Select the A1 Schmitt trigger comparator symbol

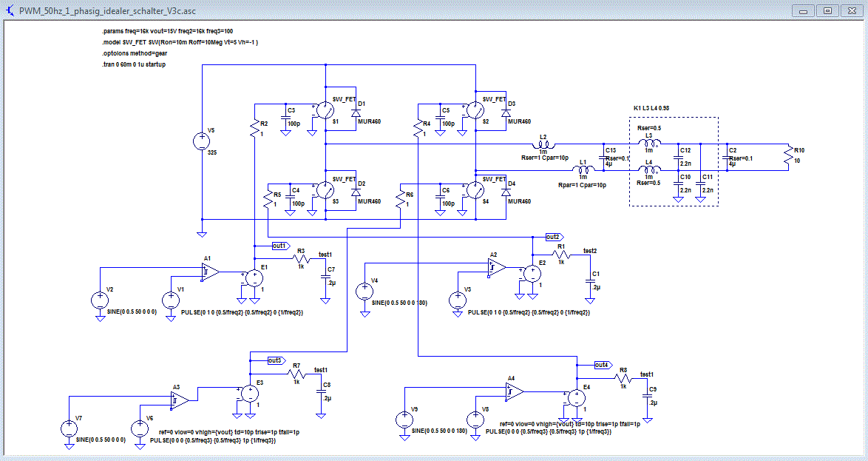(x=211, y=272)
